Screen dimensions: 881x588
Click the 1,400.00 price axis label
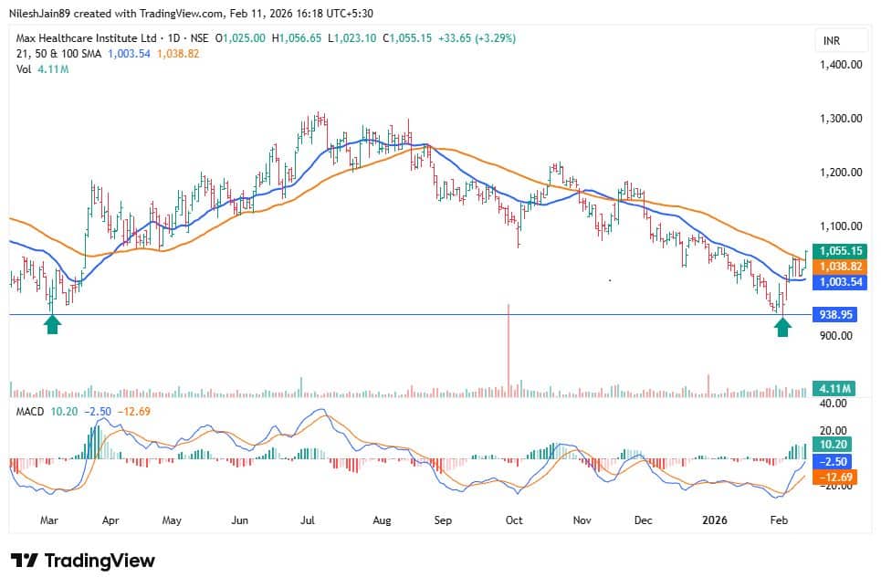[841, 65]
